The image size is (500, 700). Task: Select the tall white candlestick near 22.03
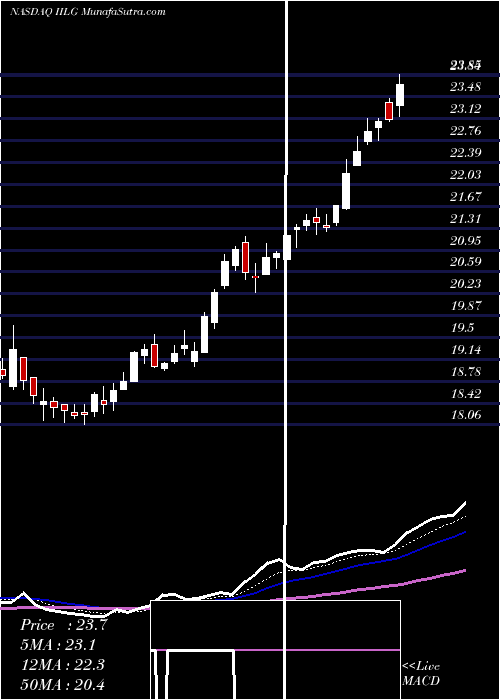pyautogui.click(x=346, y=191)
